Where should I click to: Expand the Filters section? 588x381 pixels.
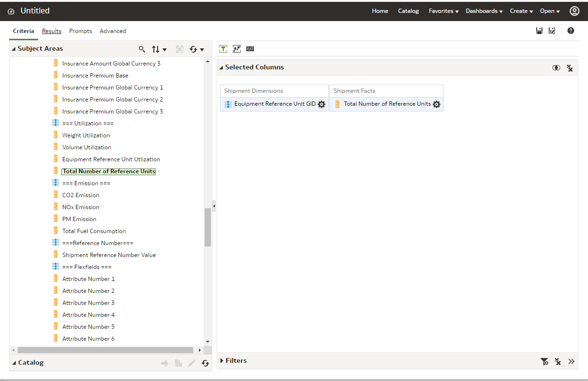click(222, 360)
